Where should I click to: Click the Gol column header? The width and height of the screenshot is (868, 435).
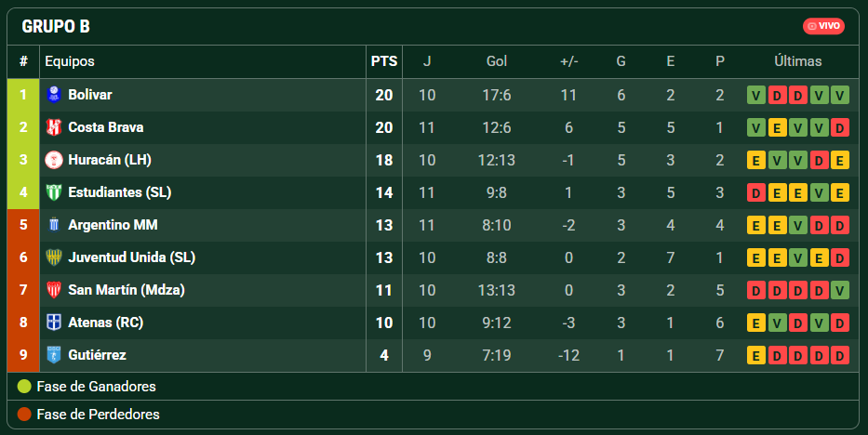click(497, 61)
